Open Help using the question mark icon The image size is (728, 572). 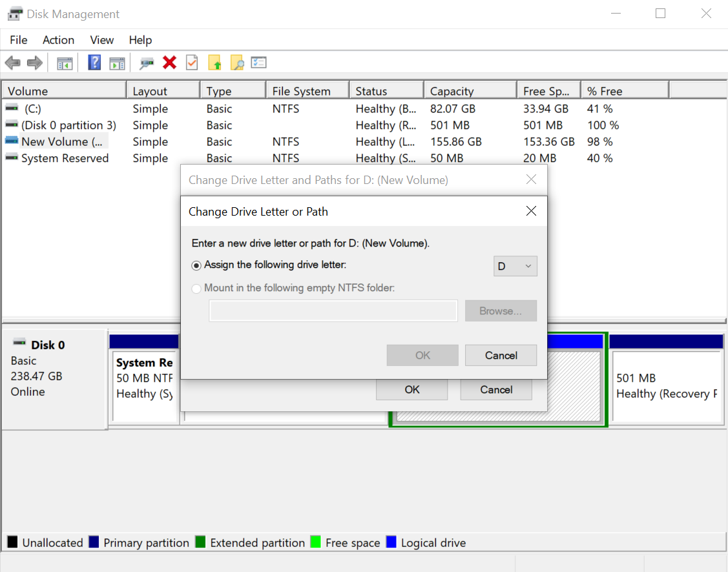tap(95, 63)
